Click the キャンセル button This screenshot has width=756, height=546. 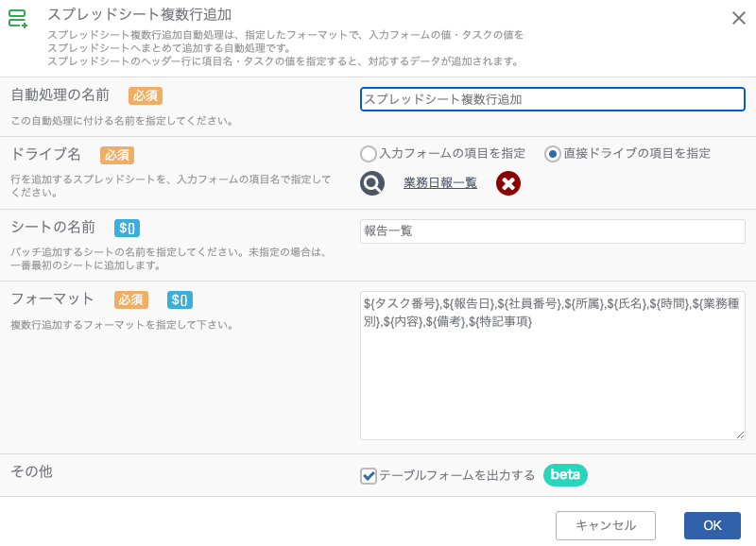(606, 525)
